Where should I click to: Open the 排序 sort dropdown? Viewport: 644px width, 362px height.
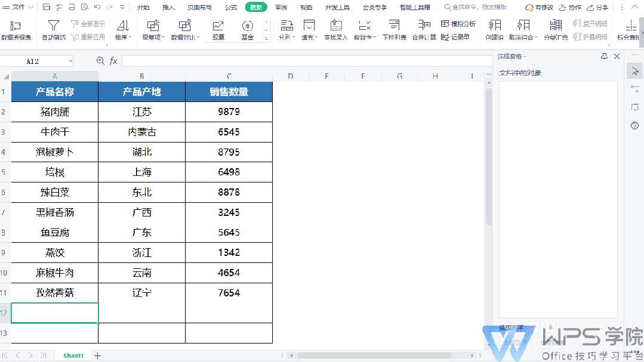(x=123, y=30)
